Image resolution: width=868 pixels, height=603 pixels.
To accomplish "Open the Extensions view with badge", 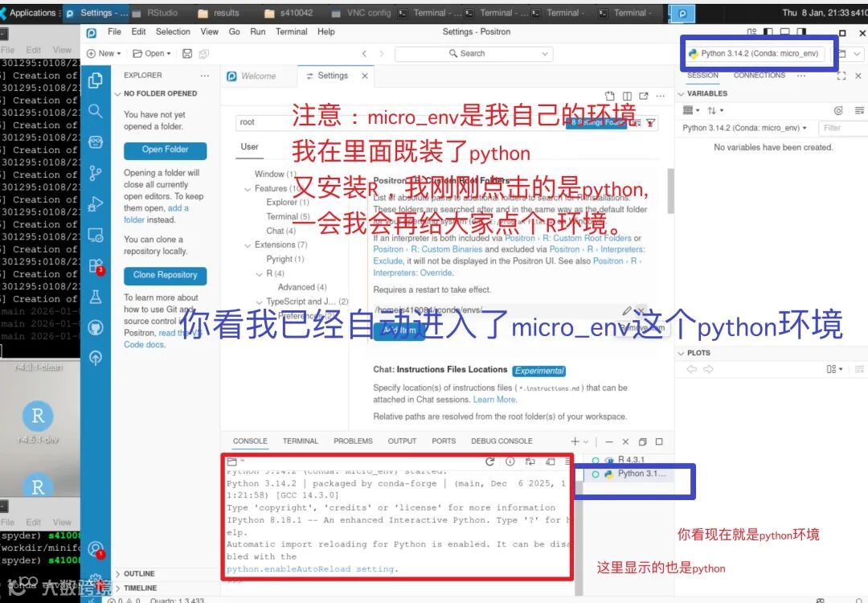I will (x=95, y=266).
